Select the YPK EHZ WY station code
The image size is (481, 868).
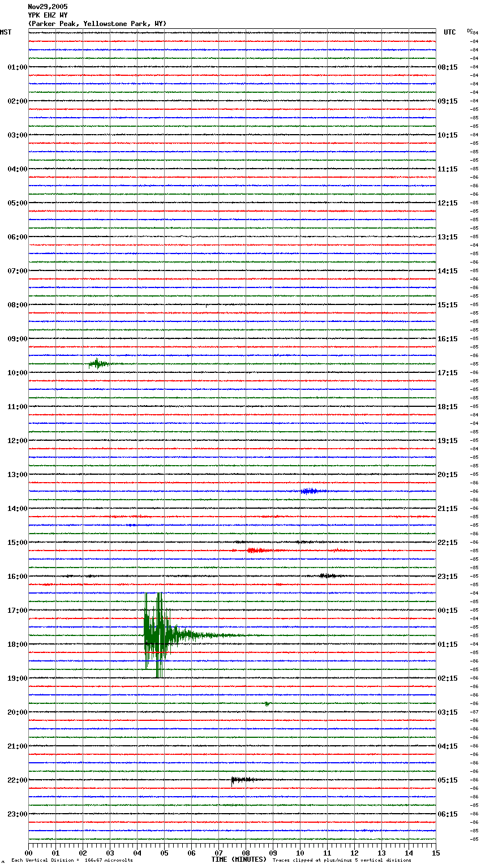point(48,15)
